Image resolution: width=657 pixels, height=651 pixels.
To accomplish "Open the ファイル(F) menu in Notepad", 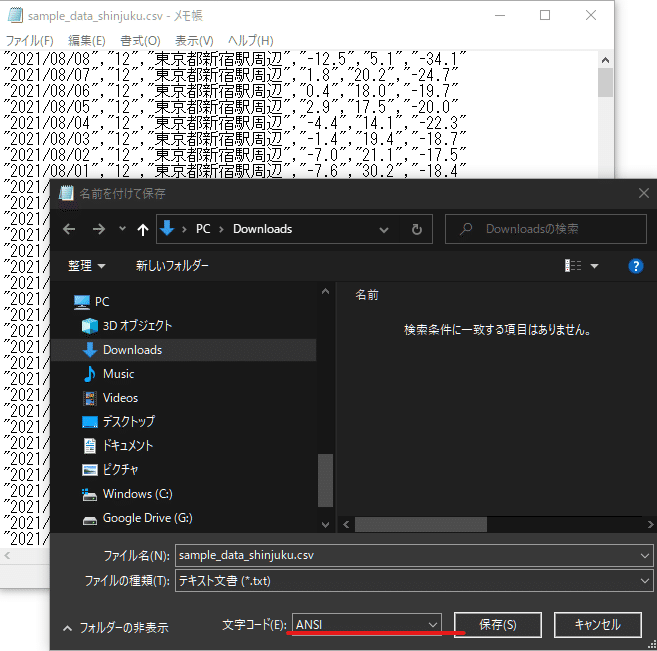I will click(x=29, y=41).
